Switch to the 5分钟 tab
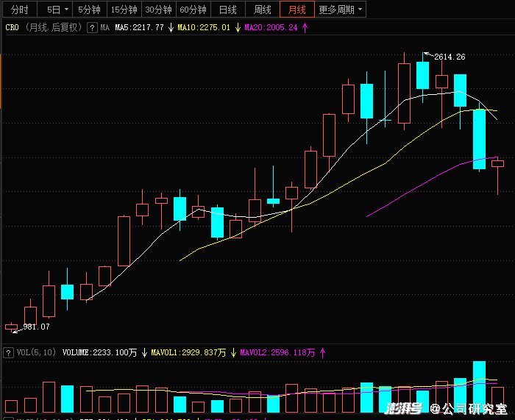This screenshot has width=515, height=420. click(x=89, y=10)
